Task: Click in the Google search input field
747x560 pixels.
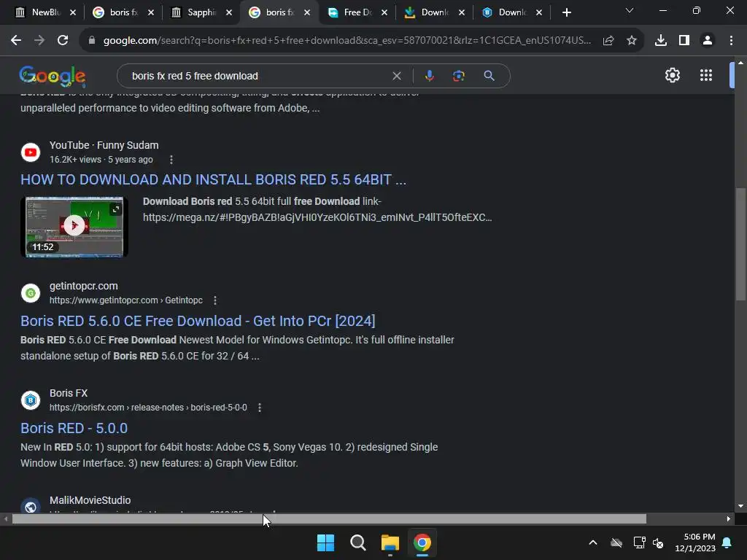Action: [x=258, y=76]
